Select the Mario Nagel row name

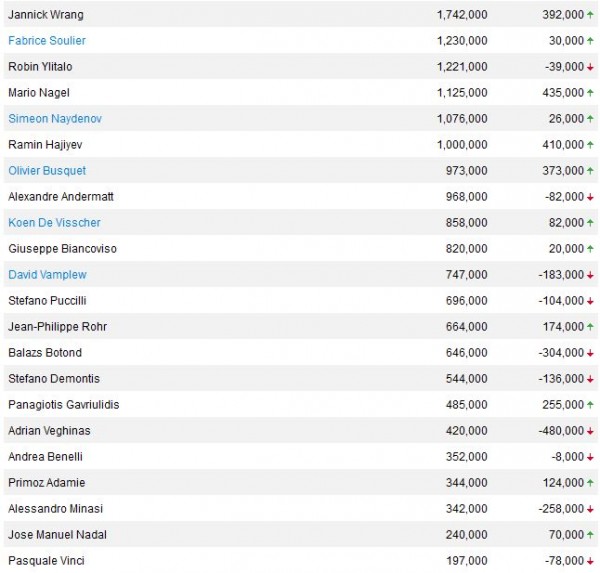(x=39, y=93)
